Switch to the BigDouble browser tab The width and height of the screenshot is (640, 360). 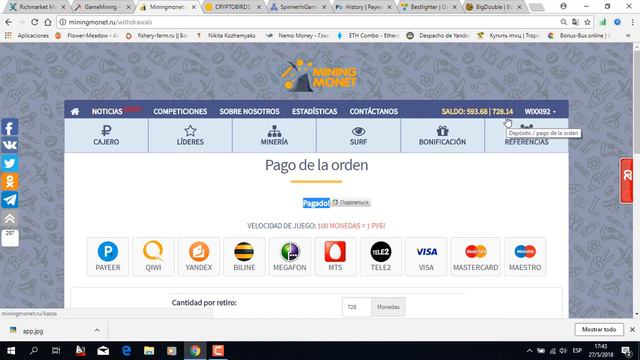[x=494, y=7]
